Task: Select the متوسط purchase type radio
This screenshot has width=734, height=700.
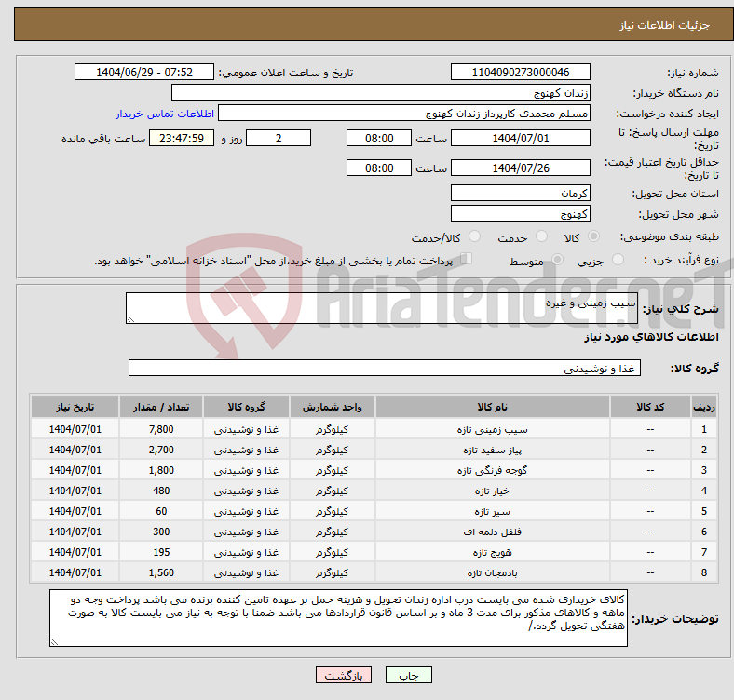Action: point(557,260)
